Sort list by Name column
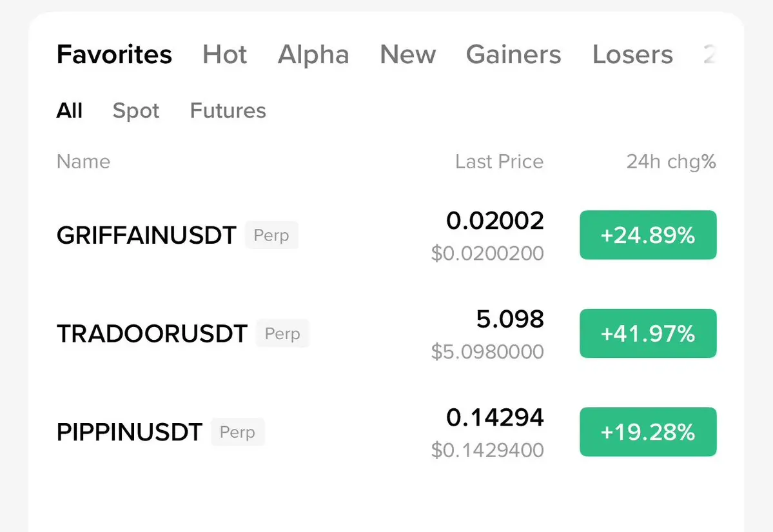This screenshot has height=532, width=773. coord(83,161)
